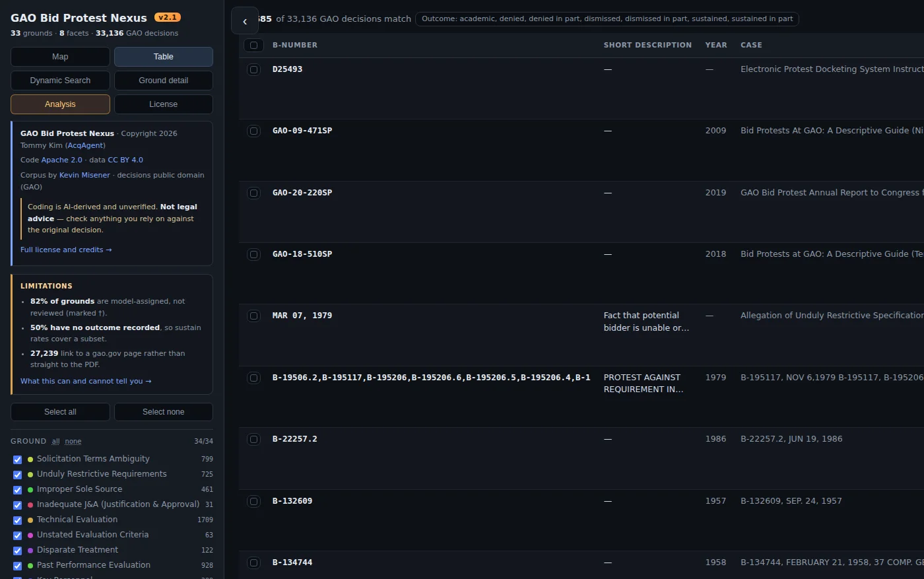Open the AcqAgent link

[x=85, y=145]
